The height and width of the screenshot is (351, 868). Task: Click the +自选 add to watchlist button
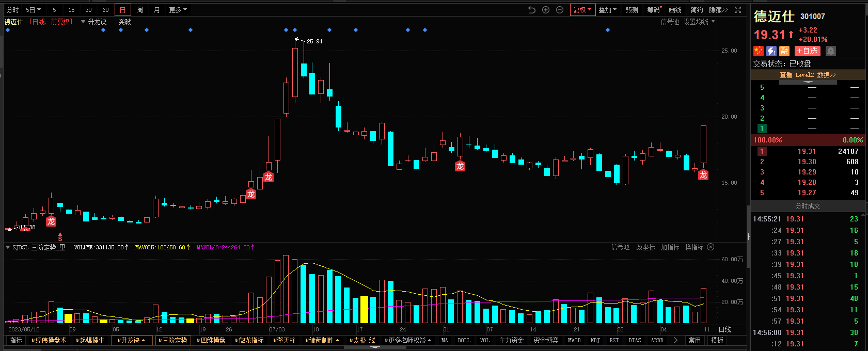(x=807, y=51)
